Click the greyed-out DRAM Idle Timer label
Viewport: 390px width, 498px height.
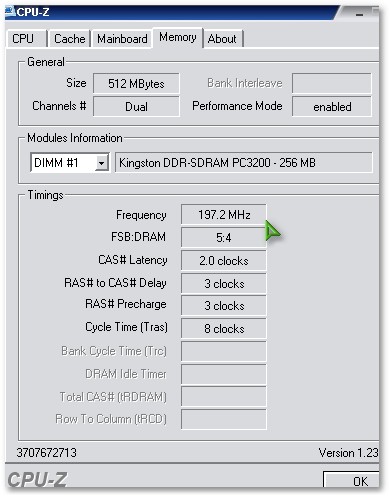[126, 374]
